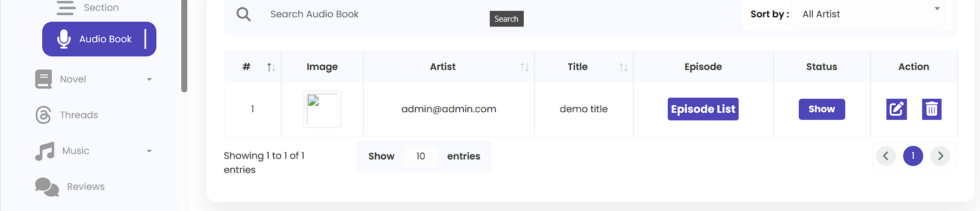Click the Music note icon
Viewport: 980px width, 211px height.
45,151
